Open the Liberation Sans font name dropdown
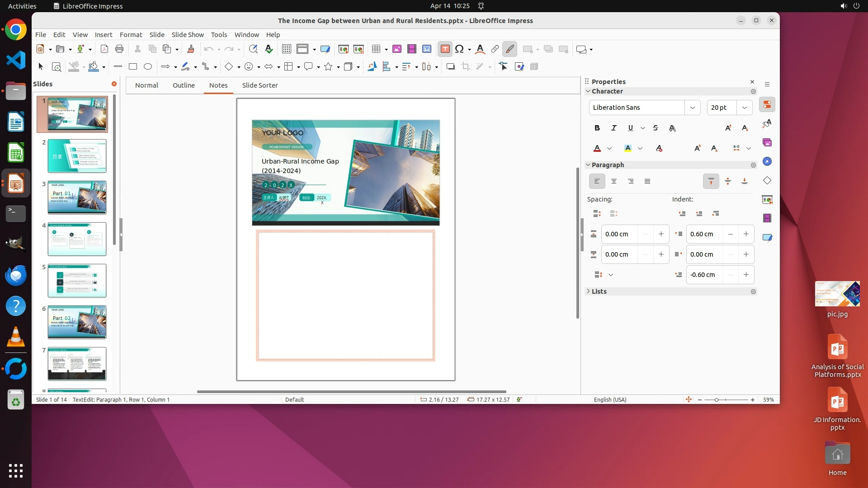The width and height of the screenshot is (868, 488). [x=692, y=108]
